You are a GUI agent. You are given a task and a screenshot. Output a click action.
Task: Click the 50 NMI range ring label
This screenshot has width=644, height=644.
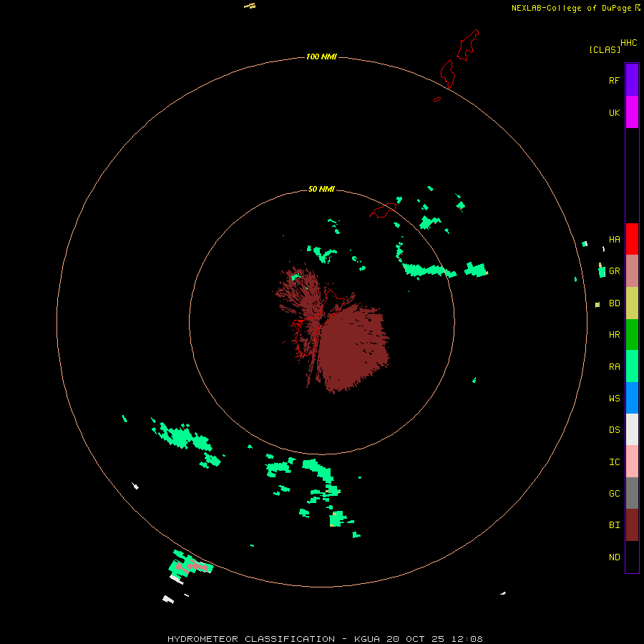pos(321,189)
